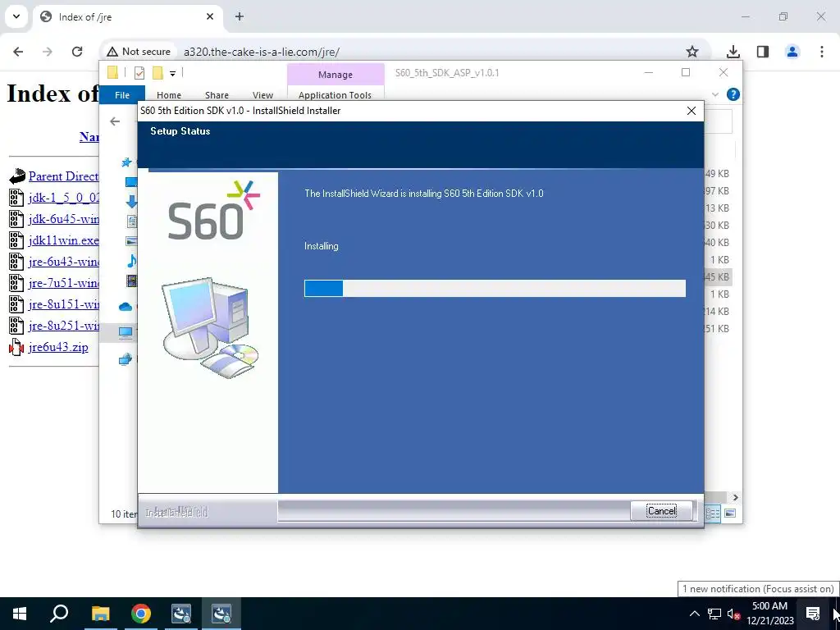Open jre-8u151 windows link
The image size is (840, 630).
click(x=63, y=304)
